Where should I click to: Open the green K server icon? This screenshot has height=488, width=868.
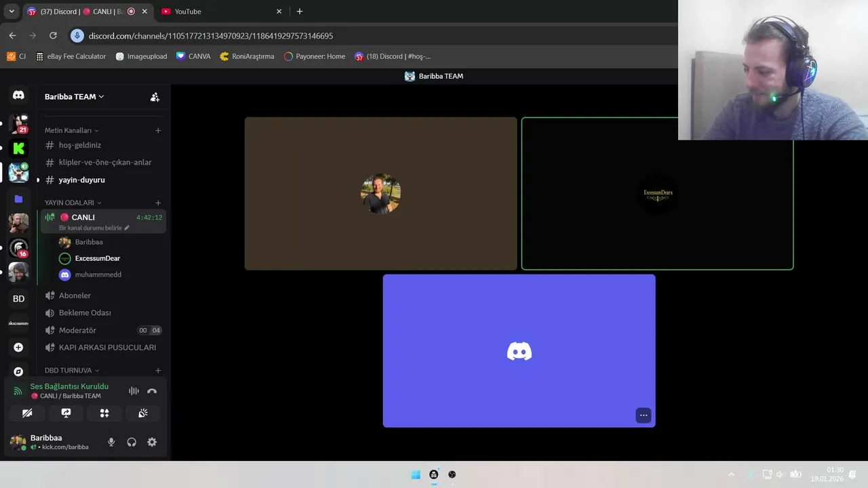tap(18, 148)
